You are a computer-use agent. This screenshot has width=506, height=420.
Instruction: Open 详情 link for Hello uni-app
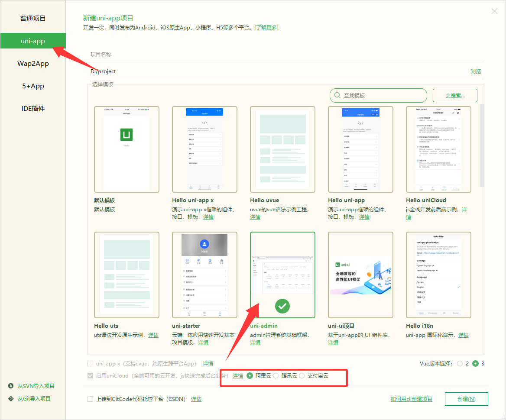click(x=364, y=217)
